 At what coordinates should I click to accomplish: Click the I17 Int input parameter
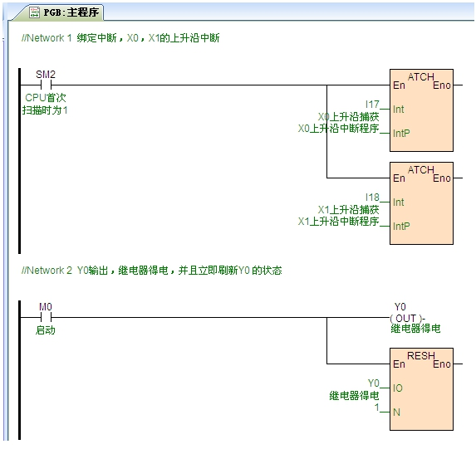click(x=372, y=105)
